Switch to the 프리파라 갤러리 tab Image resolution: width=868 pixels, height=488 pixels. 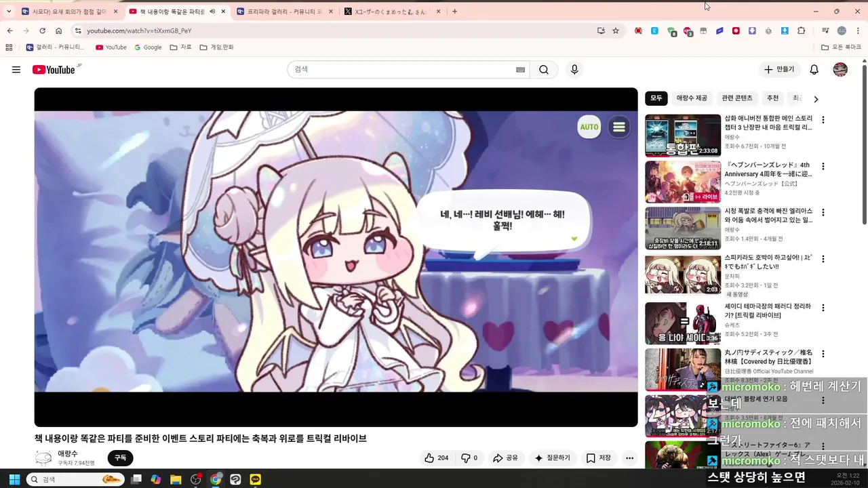click(285, 12)
